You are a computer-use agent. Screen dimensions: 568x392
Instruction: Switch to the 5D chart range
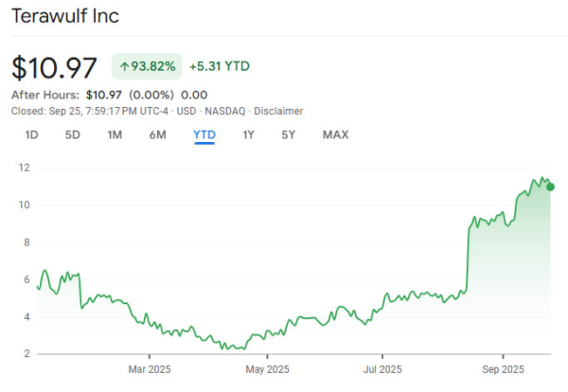pos(73,134)
